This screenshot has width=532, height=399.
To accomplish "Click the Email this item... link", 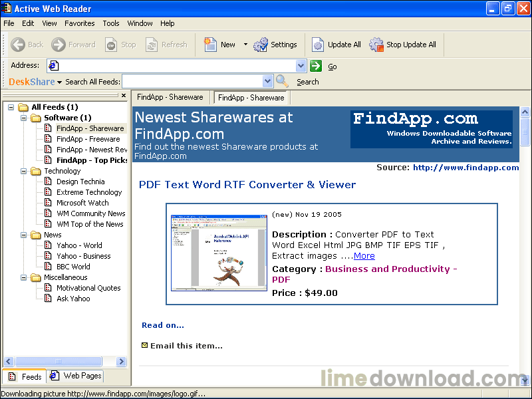I will pyautogui.click(x=186, y=346).
